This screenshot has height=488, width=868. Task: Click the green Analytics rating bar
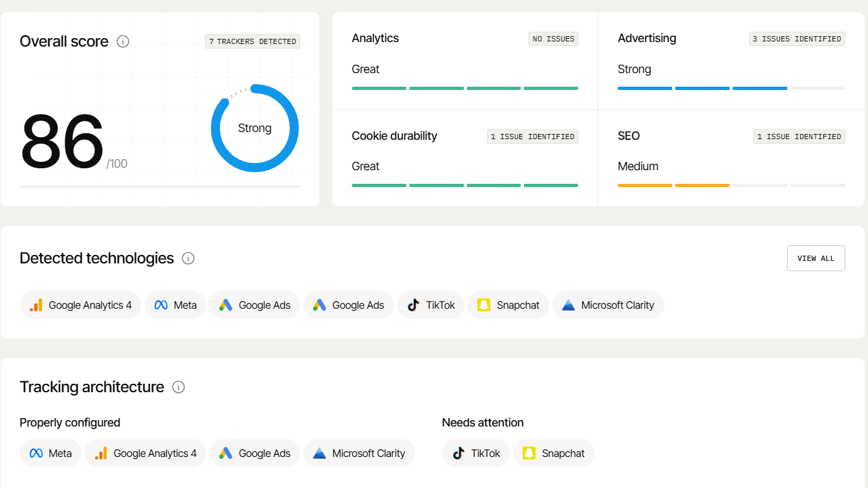465,88
